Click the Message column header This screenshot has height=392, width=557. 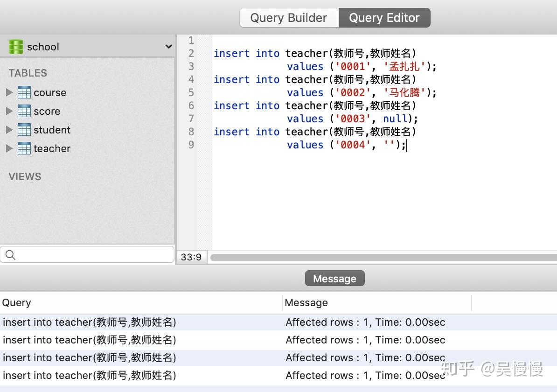(377, 303)
